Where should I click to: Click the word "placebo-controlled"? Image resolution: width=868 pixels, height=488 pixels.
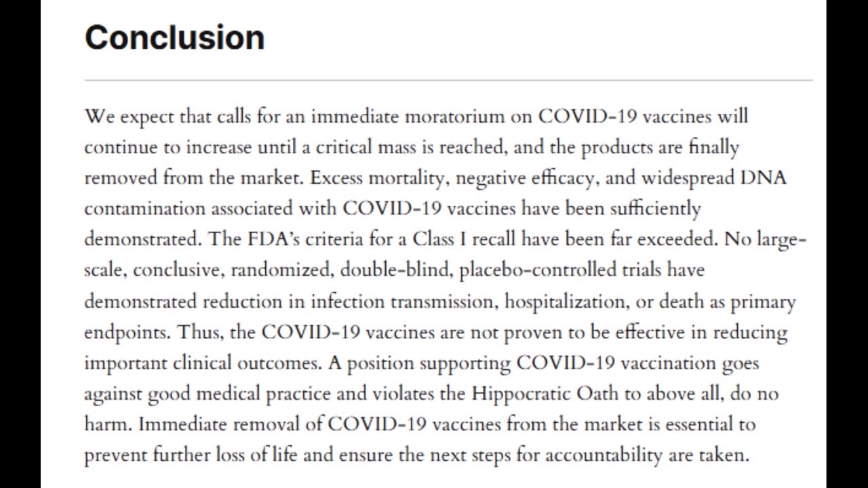click(x=538, y=270)
